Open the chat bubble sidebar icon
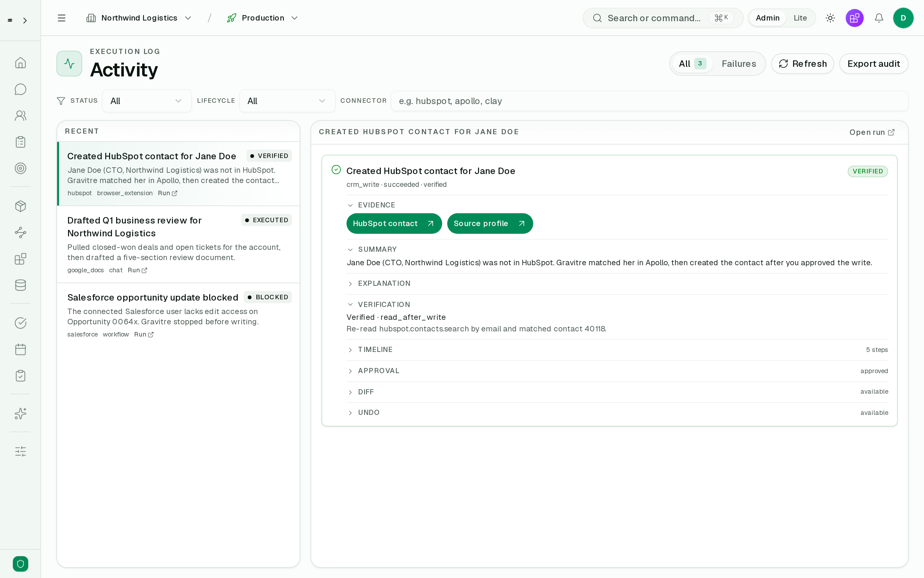Screen dimensions: 924x578 [20, 89]
